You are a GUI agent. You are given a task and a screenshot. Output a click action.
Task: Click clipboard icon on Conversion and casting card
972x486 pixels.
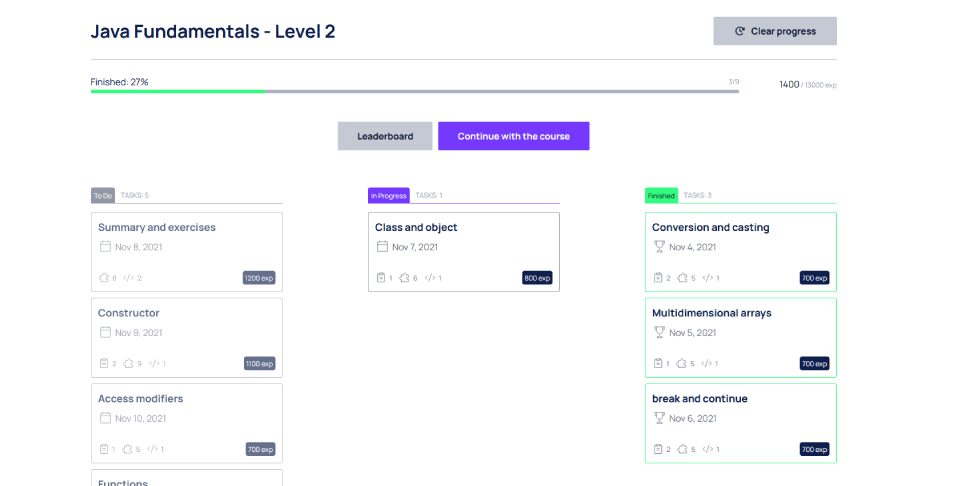(658, 278)
